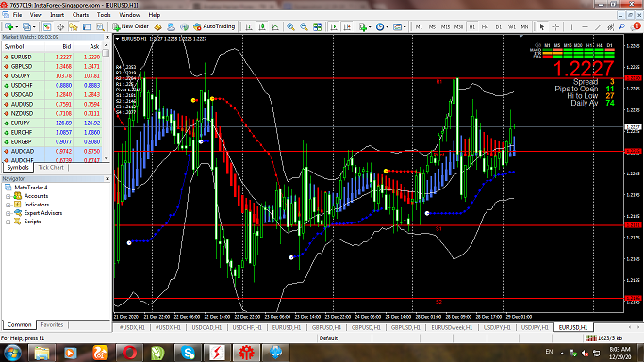Viewport: 644px width, 362px height.
Task: Close the Market Watch panel
Action: pyautogui.click(x=107, y=37)
